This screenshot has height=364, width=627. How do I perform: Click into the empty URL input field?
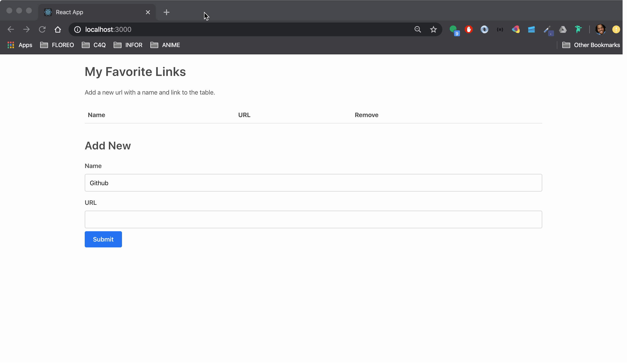(x=313, y=219)
